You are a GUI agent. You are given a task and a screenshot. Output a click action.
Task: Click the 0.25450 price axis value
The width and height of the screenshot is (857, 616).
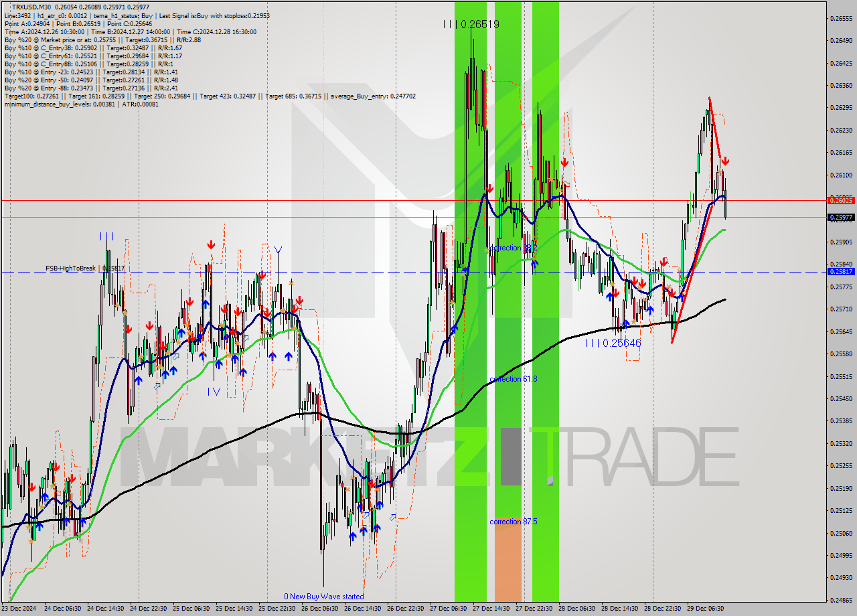[842, 398]
